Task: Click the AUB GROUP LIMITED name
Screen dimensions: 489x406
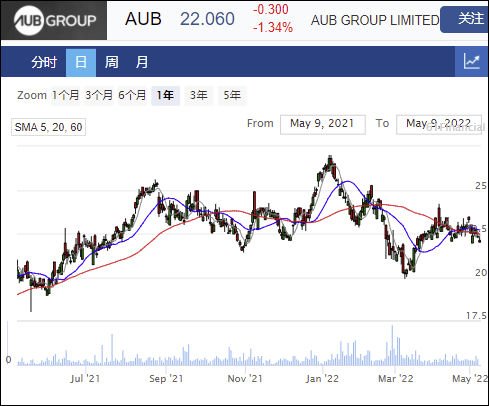Action: 375,20
